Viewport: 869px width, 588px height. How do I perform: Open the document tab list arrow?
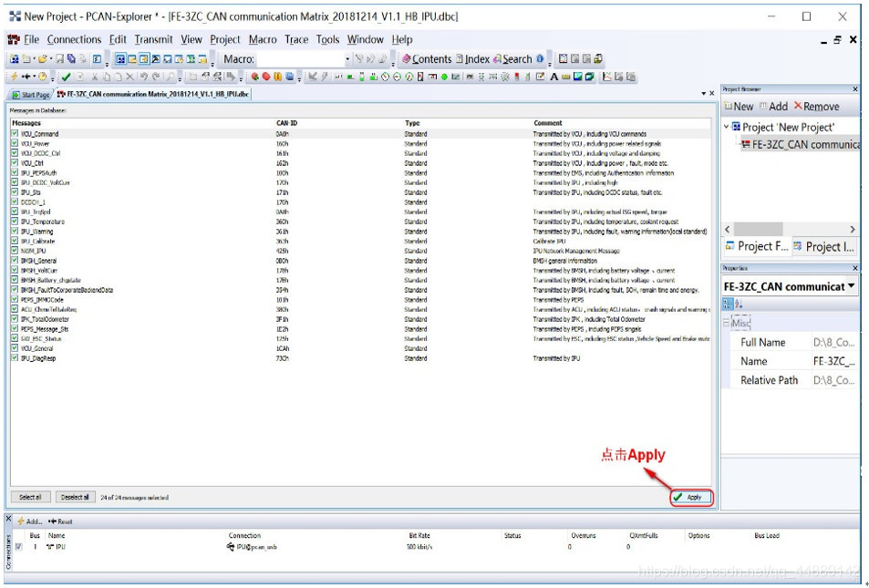703,94
